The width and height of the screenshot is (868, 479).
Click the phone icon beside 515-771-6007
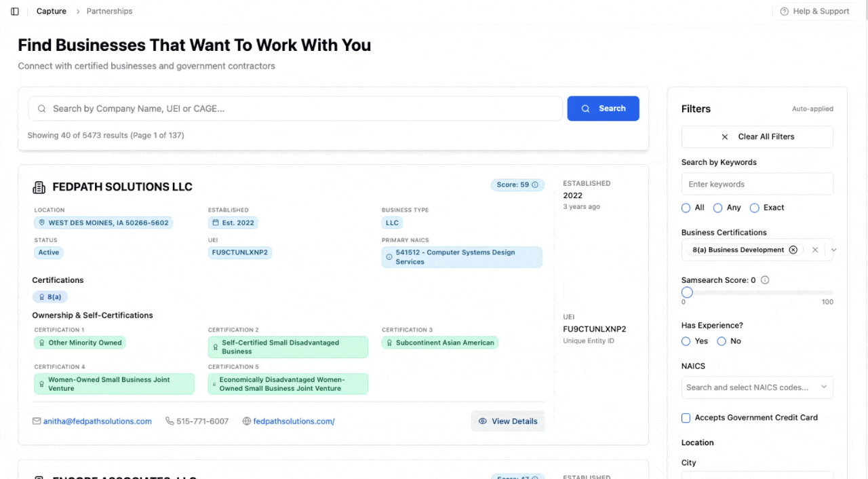[x=169, y=421]
